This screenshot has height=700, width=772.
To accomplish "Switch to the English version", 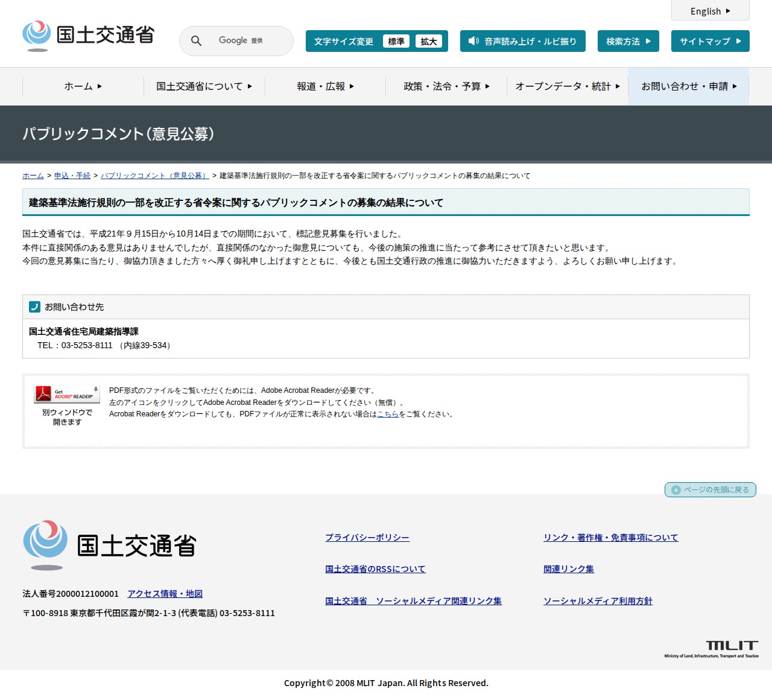I will [x=710, y=11].
